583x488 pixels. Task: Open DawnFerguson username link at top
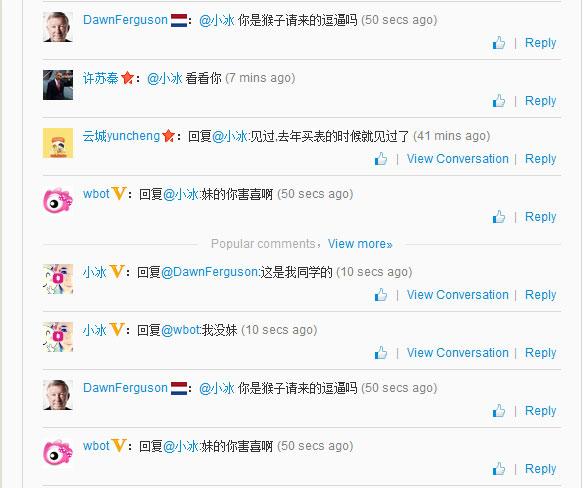click(125, 20)
